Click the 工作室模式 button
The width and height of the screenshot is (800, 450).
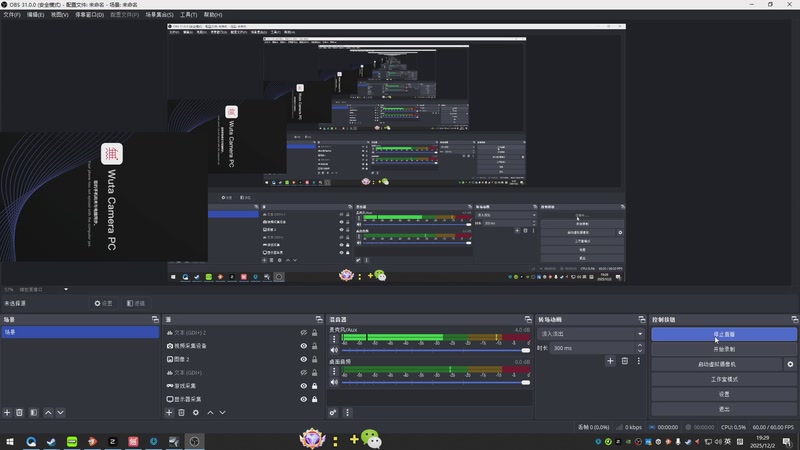coord(724,379)
